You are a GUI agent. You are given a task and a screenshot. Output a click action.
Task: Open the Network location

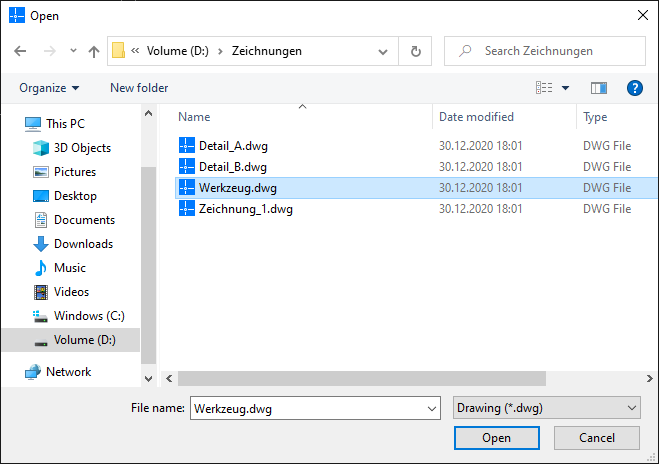tap(68, 372)
